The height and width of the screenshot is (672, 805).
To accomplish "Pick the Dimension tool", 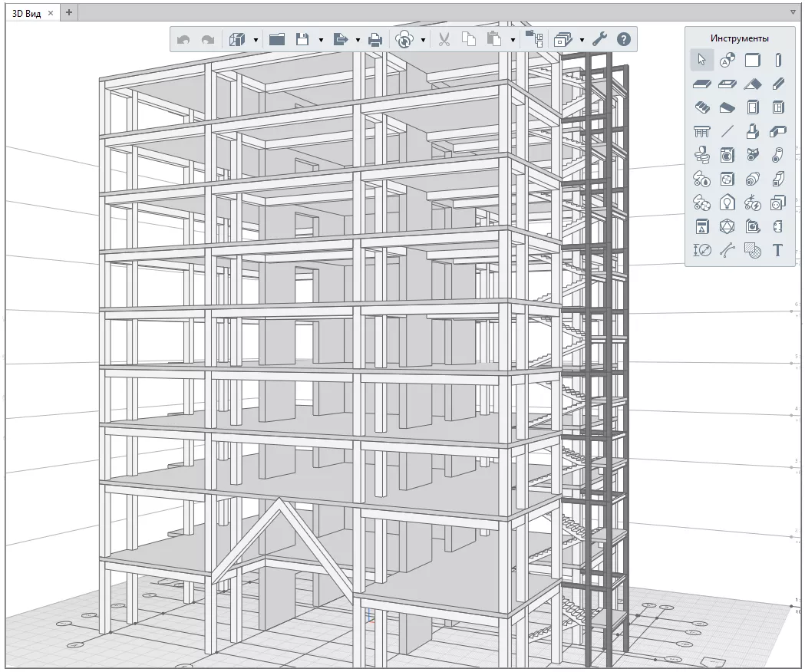I will click(x=702, y=250).
